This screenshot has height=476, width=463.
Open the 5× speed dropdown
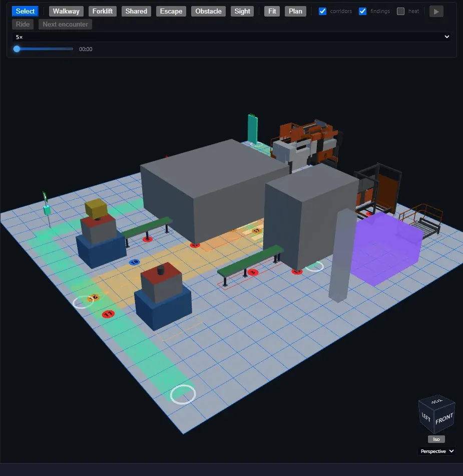point(232,37)
